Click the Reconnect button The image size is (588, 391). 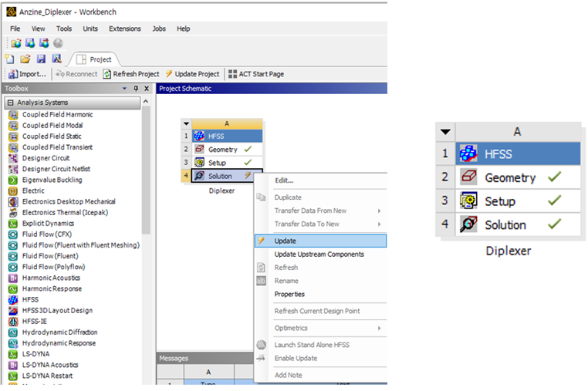[x=76, y=74]
